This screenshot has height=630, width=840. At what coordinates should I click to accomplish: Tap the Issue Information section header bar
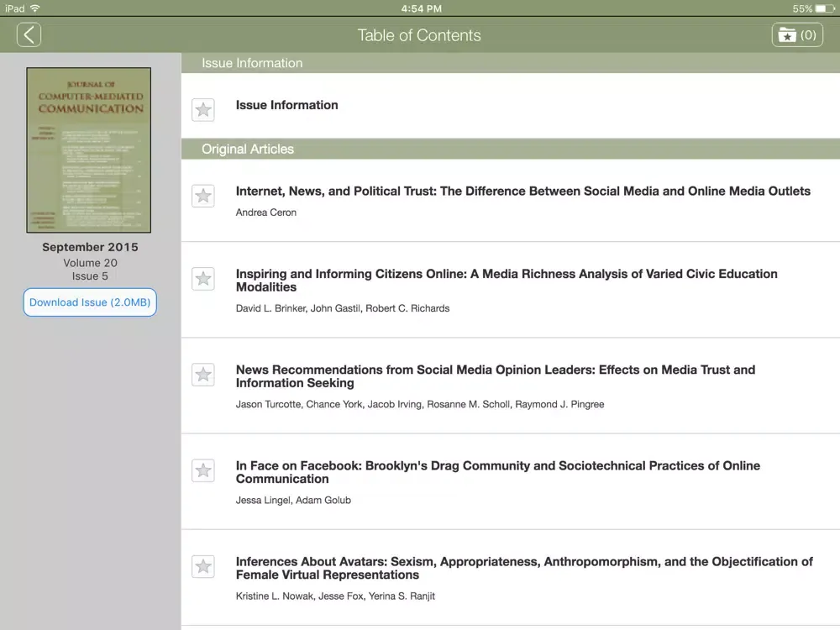tap(511, 63)
